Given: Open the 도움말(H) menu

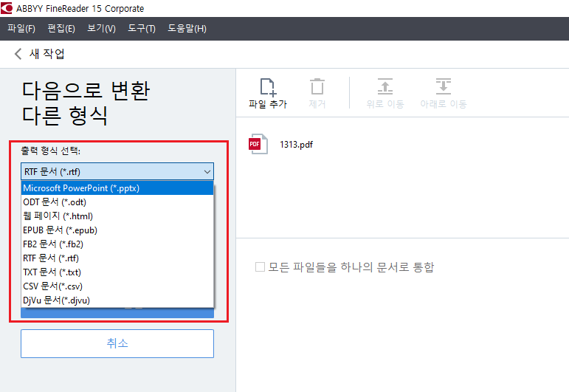Looking at the screenshot, I should coord(187,28).
